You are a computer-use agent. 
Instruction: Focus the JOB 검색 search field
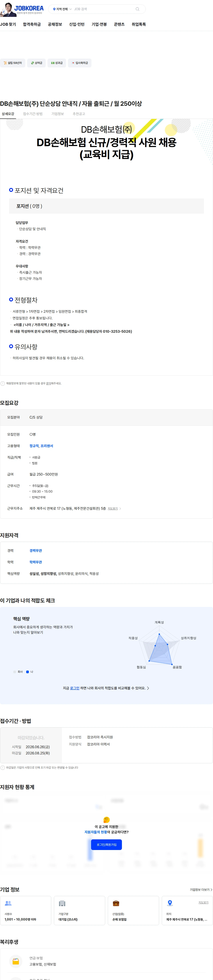pos(103,9)
